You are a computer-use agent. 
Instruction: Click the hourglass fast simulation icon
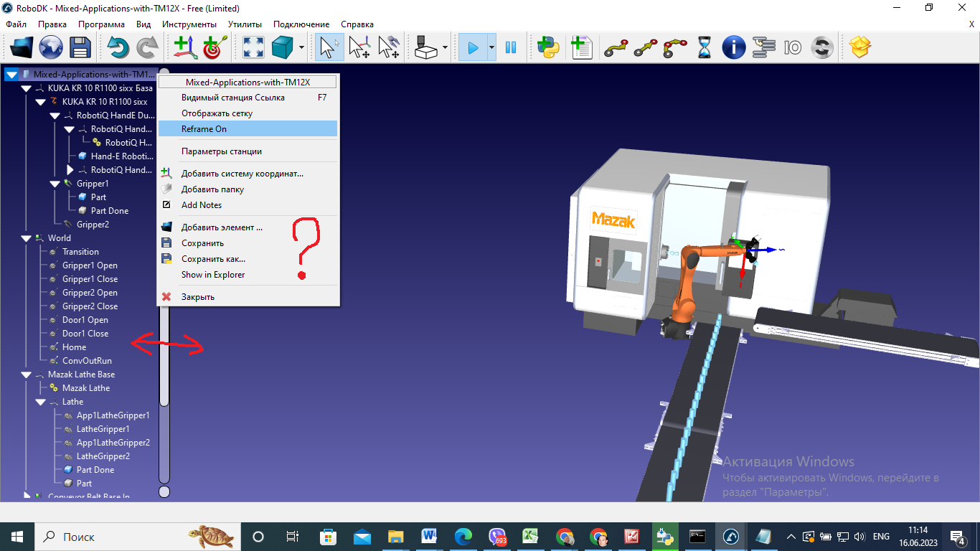(x=705, y=48)
